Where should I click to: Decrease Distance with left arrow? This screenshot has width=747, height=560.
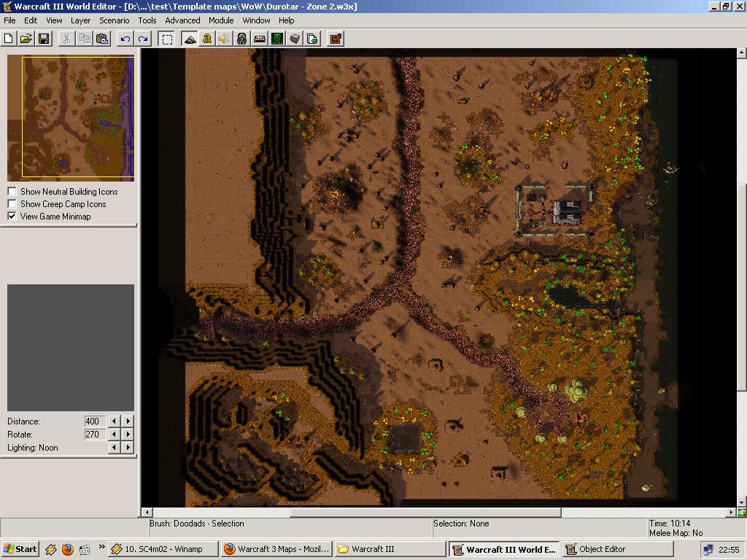tap(115, 421)
